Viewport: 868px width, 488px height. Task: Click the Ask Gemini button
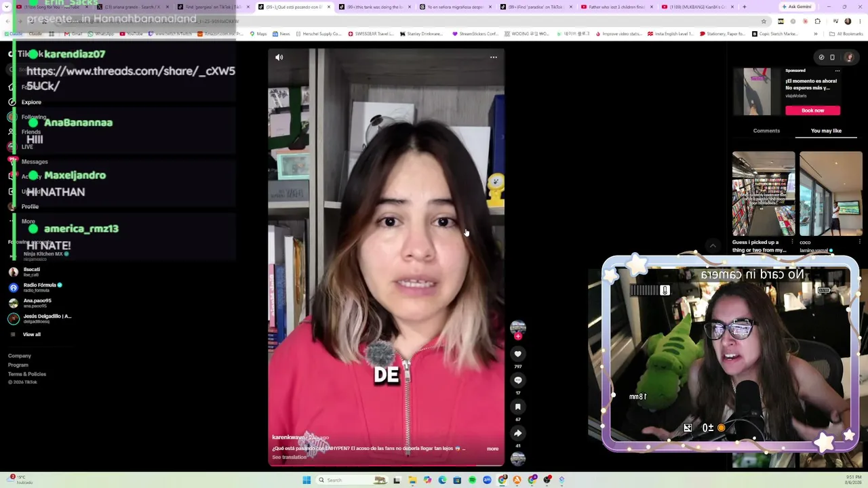tap(796, 7)
